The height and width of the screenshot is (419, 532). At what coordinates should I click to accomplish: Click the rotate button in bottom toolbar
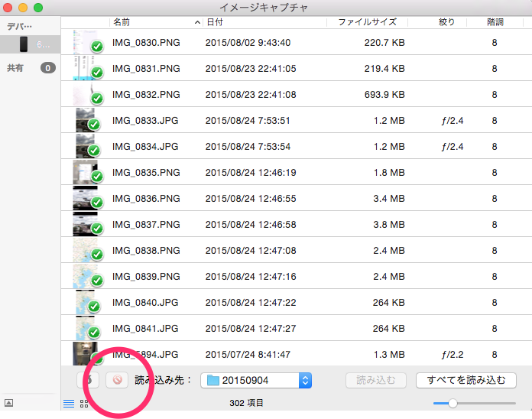(88, 380)
